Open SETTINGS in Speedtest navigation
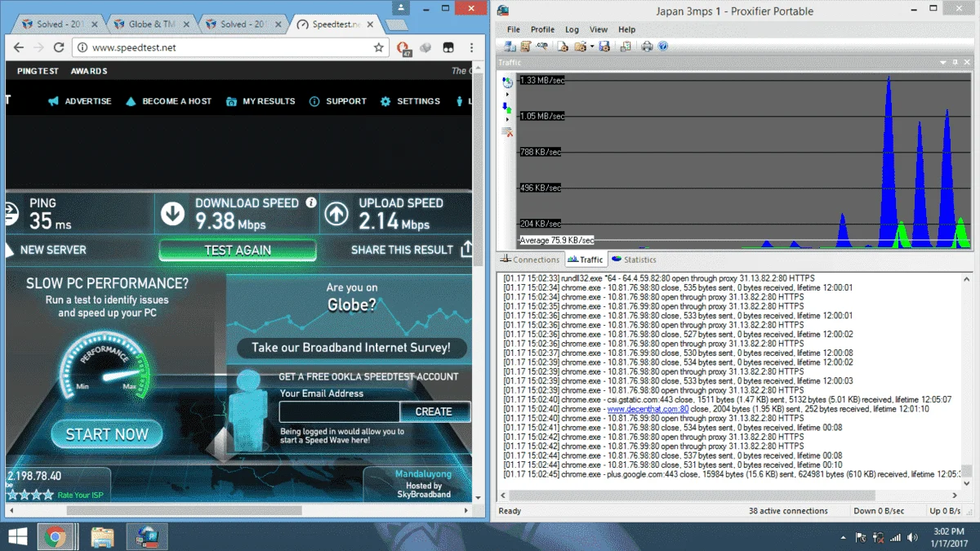The height and width of the screenshot is (551, 980). pos(410,101)
